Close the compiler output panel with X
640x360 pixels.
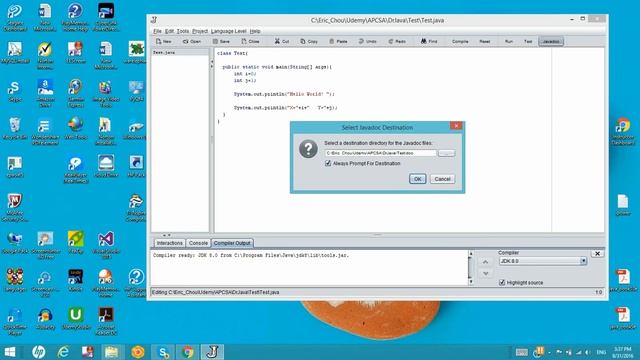[597, 253]
